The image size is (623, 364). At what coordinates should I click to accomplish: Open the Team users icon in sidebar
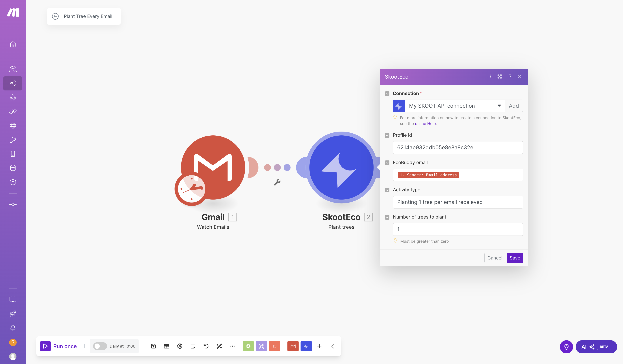[x=13, y=69]
